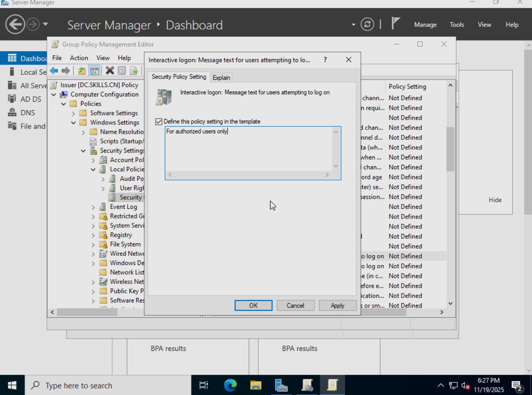Open Server Manager's Tools menu
The width and height of the screenshot is (532, 395).
pyautogui.click(x=457, y=25)
